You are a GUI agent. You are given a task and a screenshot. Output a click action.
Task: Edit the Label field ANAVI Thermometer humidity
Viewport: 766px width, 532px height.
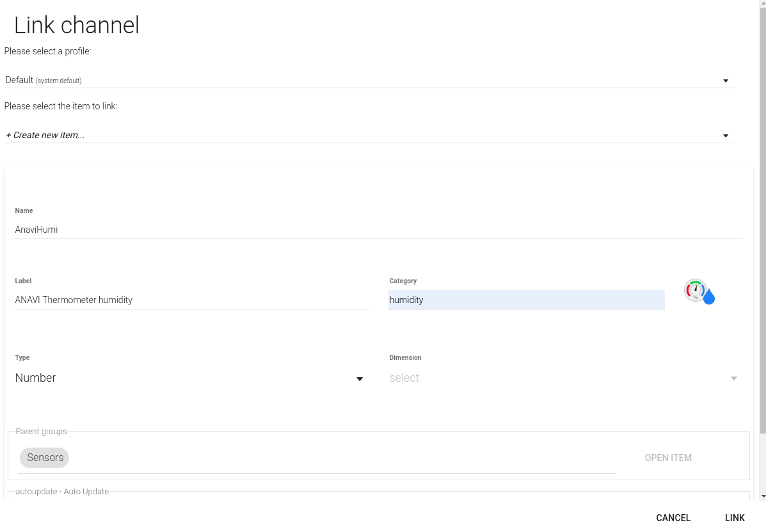coord(191,300)
